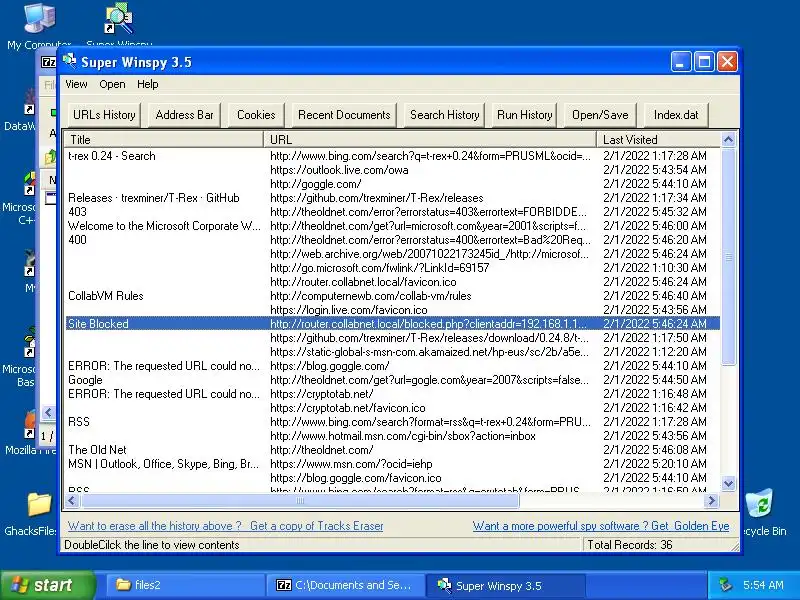Show Index.dat contents
Screen dimensions: 800x600
pyautogui.click(x=676, y=115)
